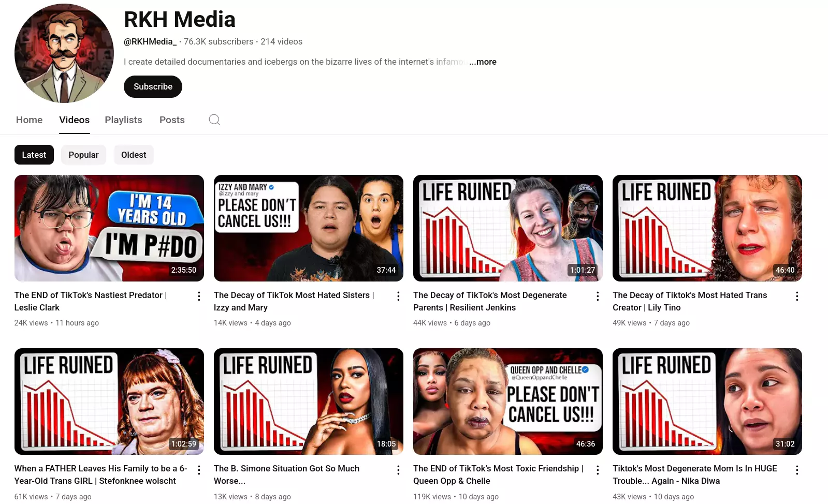Viewport: 828px width, 504px height.
Task: Click '49K views' under Lily Tino video
Action: click(x=629, y=323)
